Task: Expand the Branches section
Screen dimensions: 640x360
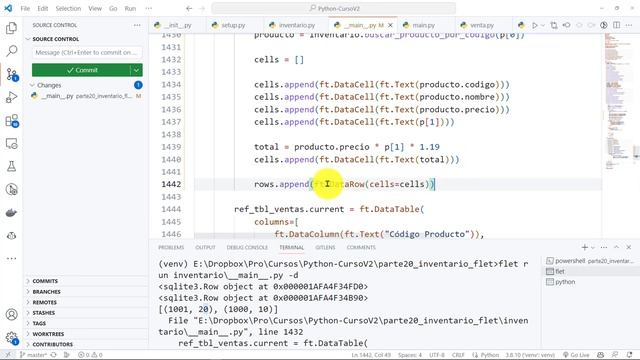Action: [46, 292]
